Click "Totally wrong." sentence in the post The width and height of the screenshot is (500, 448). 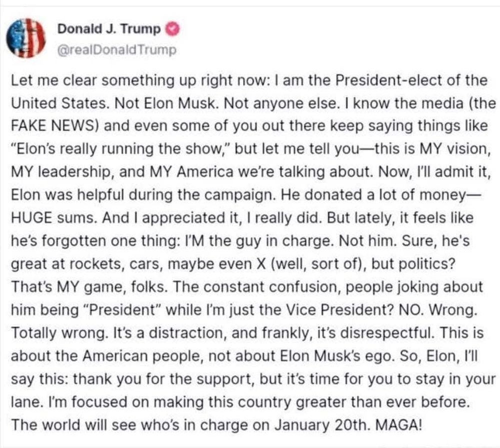[x=59, y=333]
